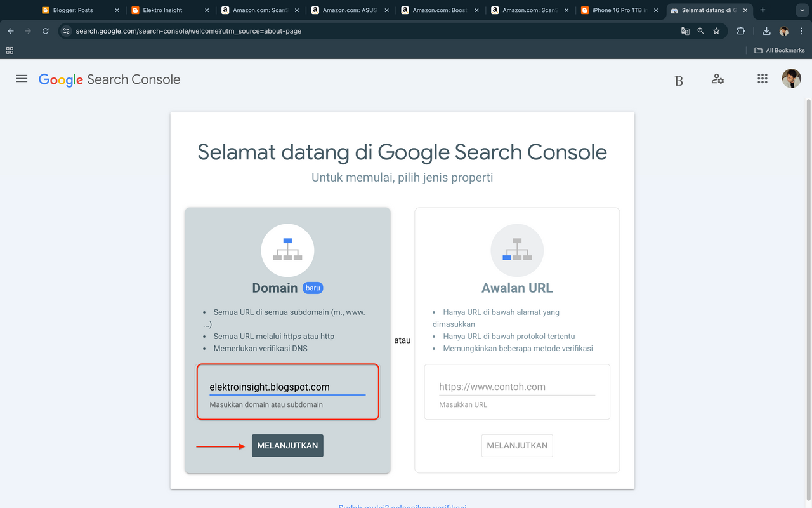Click the Awalan URL heading
Image resolution: width=812 pixels, height=508 pixels.
click(517, 288)
